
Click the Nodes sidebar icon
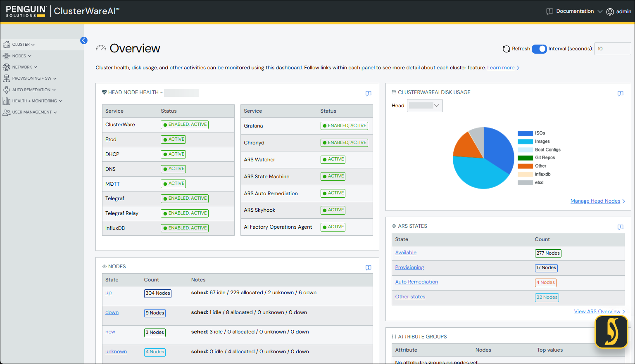click(x=6, y=56)
